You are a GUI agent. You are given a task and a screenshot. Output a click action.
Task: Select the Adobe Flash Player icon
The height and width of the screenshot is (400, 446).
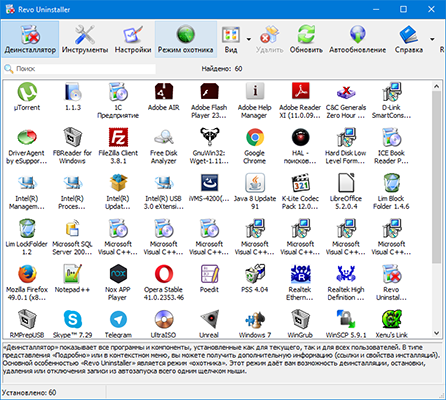pos(209,92)
